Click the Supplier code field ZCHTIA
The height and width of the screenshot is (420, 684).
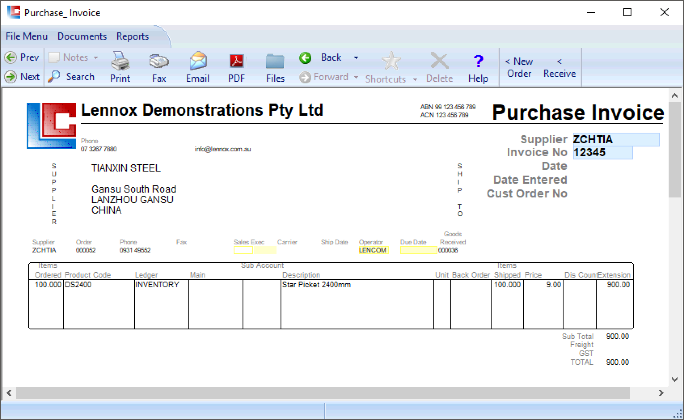(x=615, y=140)
